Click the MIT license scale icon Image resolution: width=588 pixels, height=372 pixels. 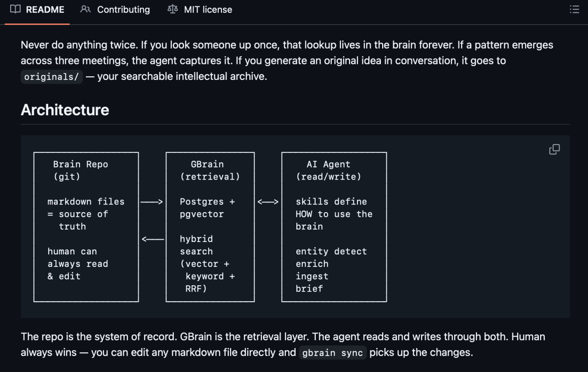click(x=173, y=9)
